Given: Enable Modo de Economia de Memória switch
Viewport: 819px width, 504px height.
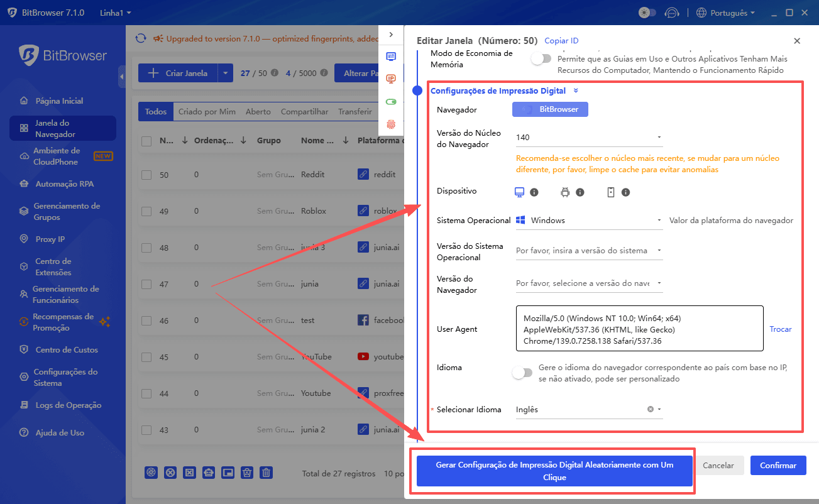Looking at the screenshot, I should [x=541, y=58].
